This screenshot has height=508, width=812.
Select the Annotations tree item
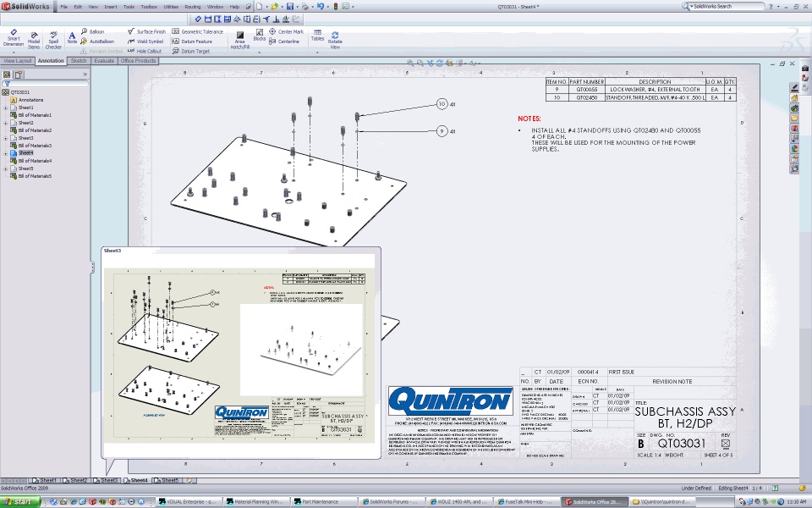click(x=27, y=100)
